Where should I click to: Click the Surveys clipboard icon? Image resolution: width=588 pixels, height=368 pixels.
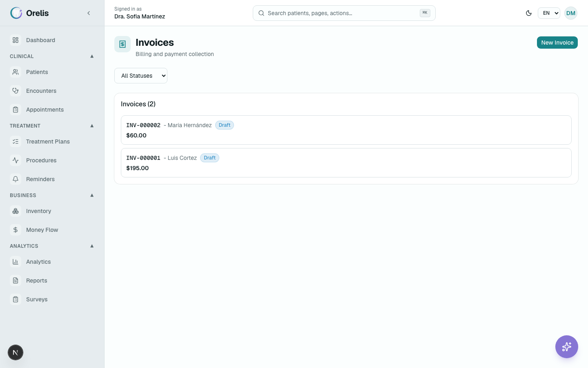16,299
